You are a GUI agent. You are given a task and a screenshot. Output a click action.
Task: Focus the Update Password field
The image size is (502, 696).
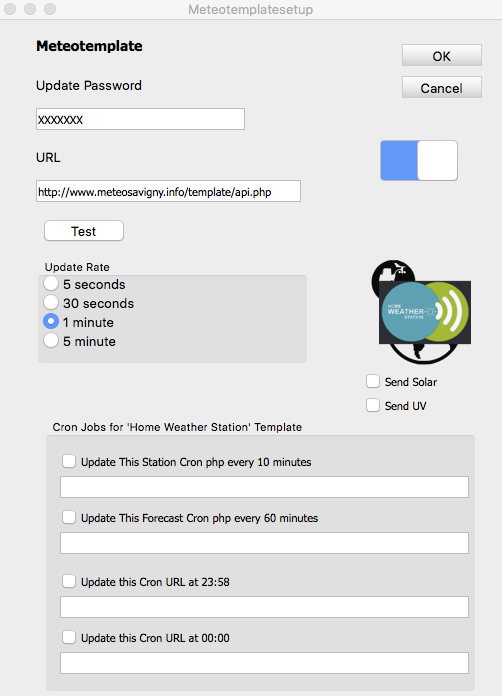click(140, 119)
